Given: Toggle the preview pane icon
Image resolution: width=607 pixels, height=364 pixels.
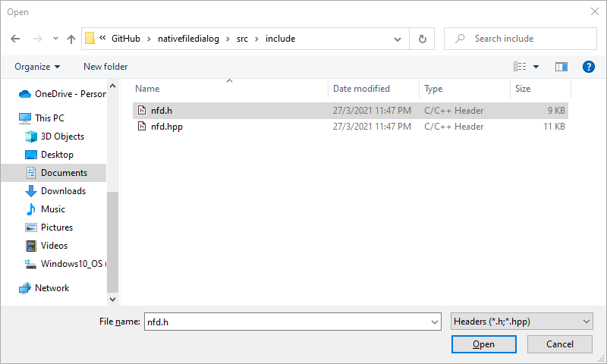Looking at the screenshot, I should coord(561,67).
